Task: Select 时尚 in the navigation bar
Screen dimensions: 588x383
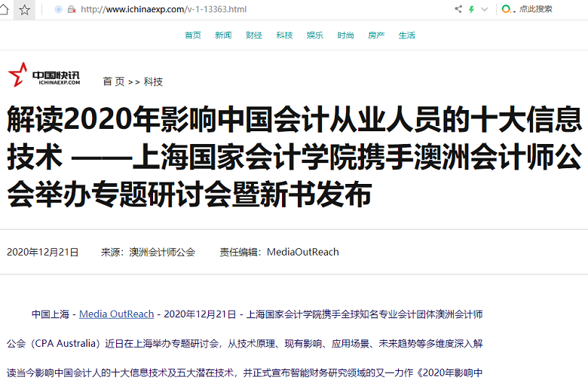Action: [346, 35]
